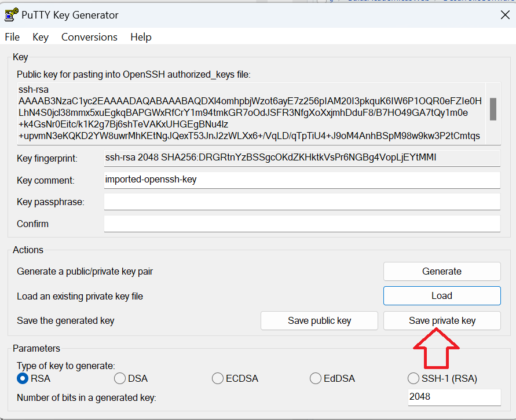Click the Key comment field

302,180
